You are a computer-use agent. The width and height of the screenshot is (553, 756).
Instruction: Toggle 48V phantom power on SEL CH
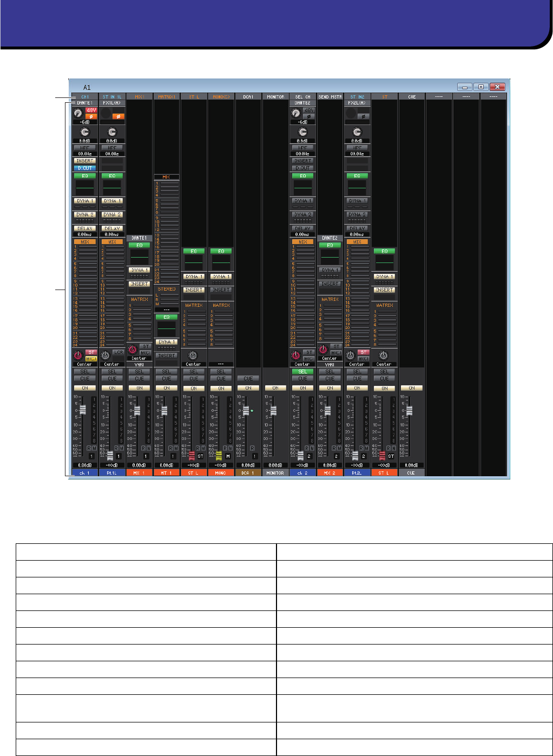coord(308,110)
